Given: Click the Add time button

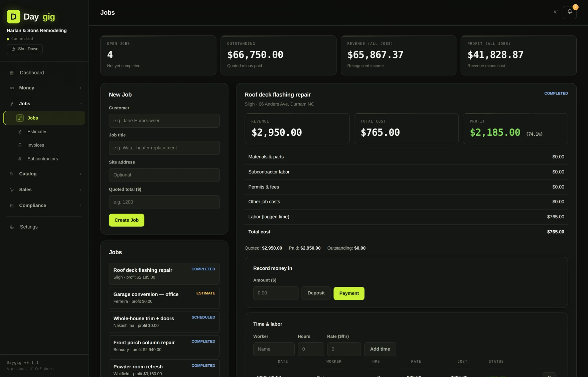Looking at the screenshot, I should (380, 349).
